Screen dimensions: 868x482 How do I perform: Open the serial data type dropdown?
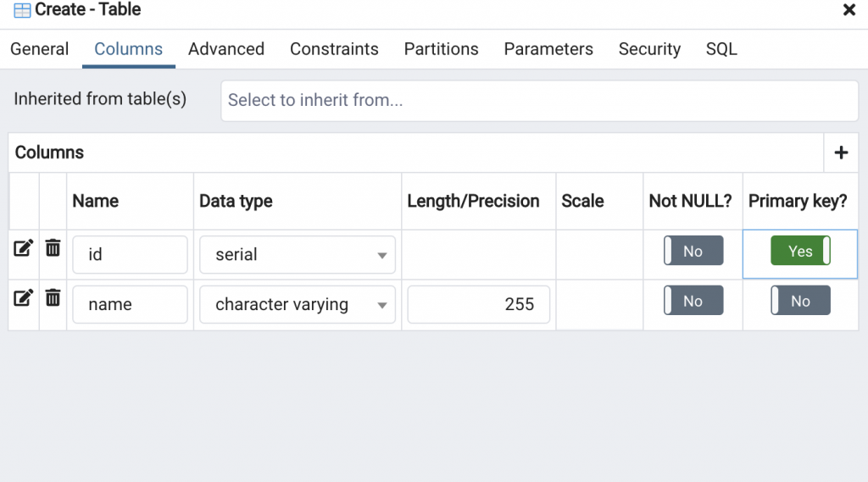point(297,255)
